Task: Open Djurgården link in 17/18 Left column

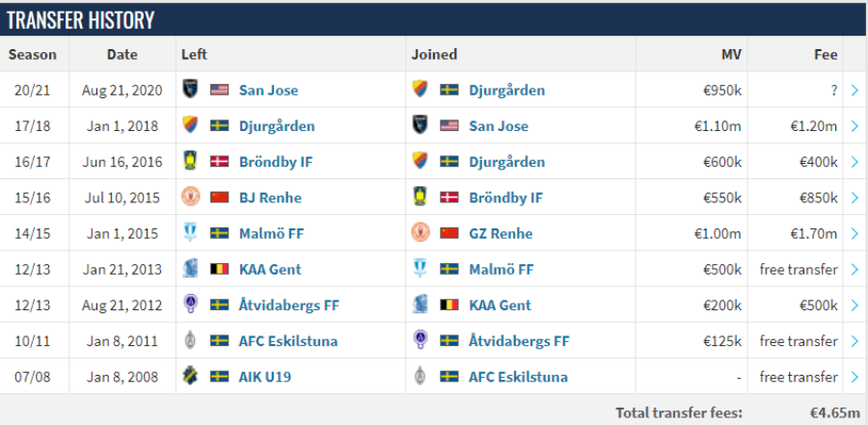Action: coord(276,126)
